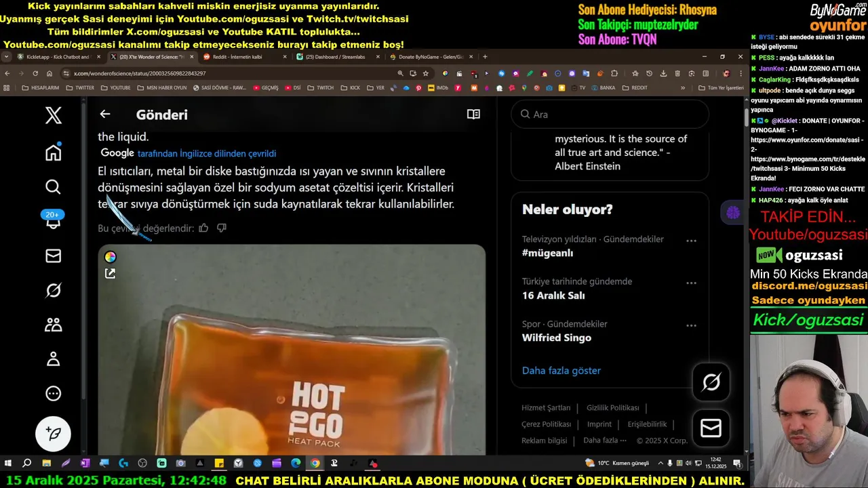Viewport: 868px width, 488px height.
Task: Open reader view book icon
Action: pos(473,115)
